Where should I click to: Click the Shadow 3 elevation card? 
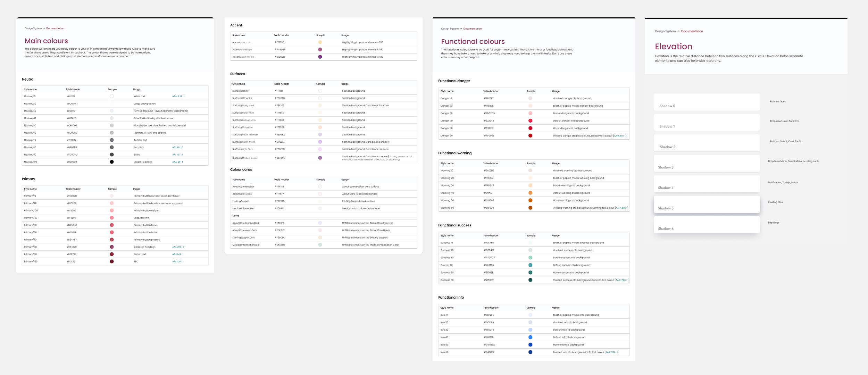click(707, 164)
